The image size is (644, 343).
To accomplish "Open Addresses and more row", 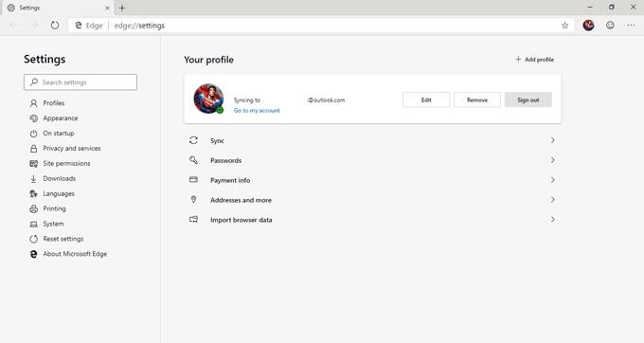I will pos(372,200).
